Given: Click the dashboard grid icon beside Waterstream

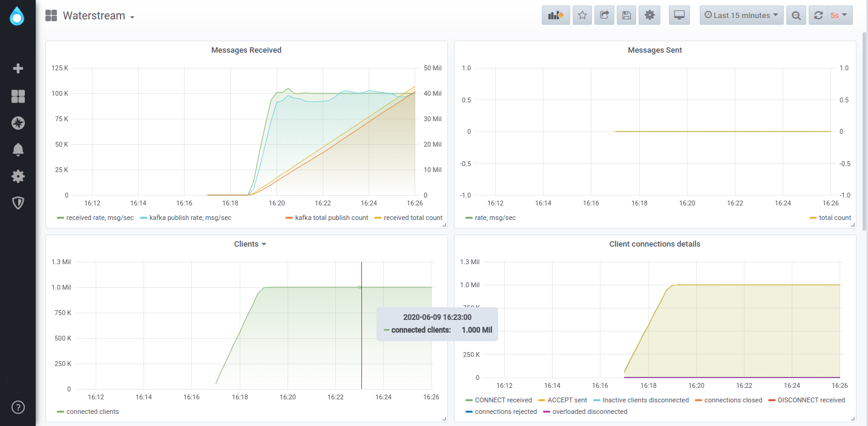Looking at the screenshot, I should tap(51, 16).
